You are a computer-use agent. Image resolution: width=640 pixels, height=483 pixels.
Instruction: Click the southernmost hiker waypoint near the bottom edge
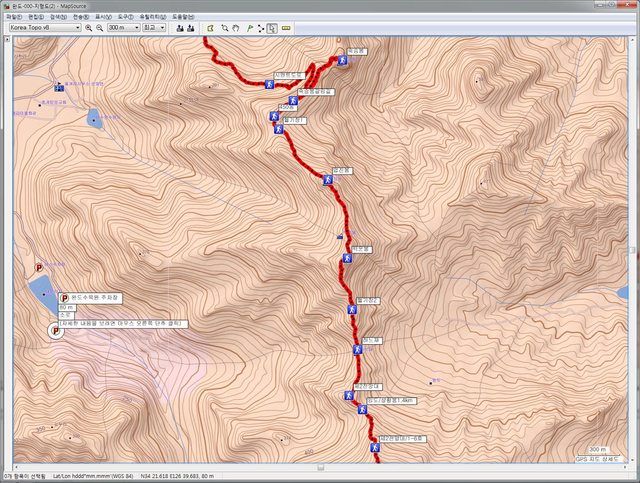tap(375, 447)
